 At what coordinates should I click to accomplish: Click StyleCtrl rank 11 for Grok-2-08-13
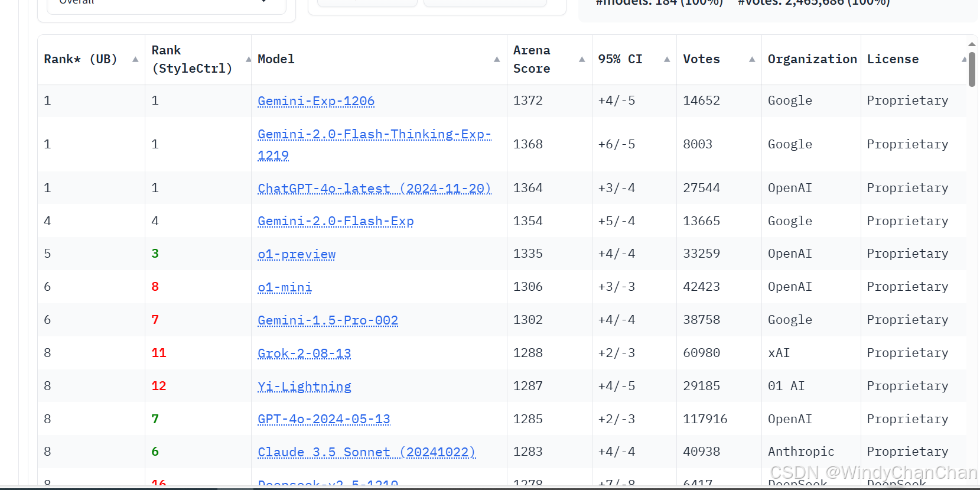159,353
